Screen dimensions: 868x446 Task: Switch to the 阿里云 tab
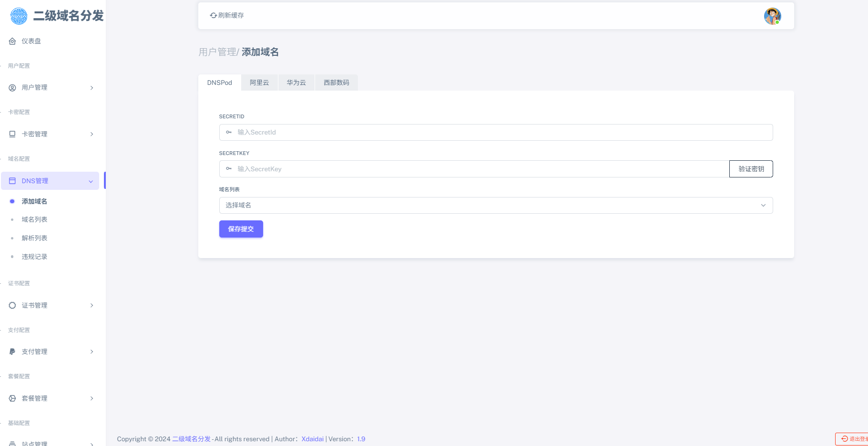click(259, 83)
